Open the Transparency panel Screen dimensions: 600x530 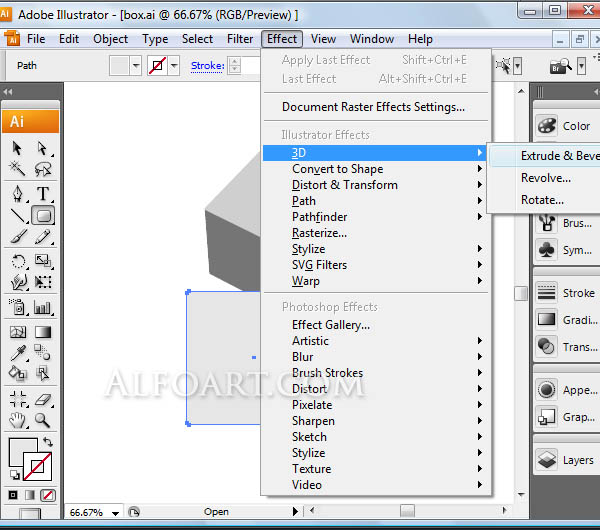coord(567,347)
